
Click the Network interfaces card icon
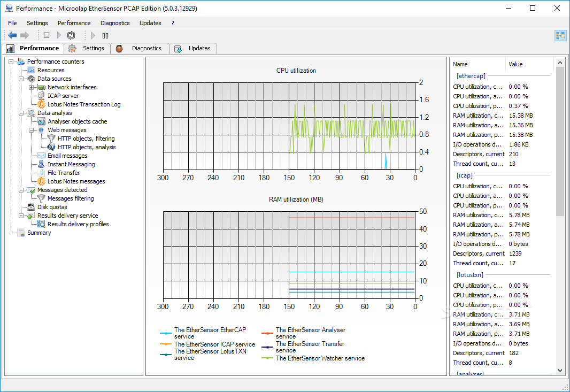point(42,87)
